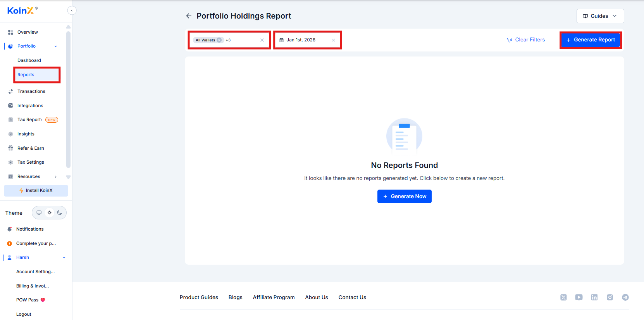
Task: Click the Generate Report button
Action: click(591, 40)
